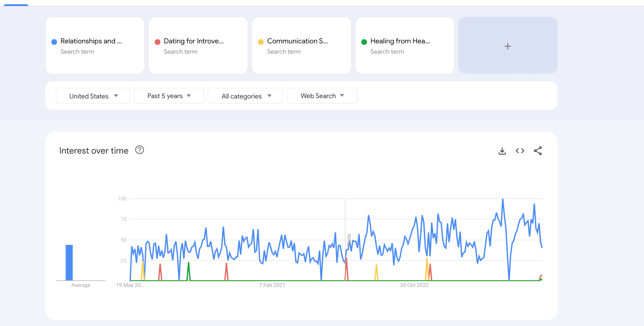Download the Interest over time data as CSV
Screen dimensions: 644x326
pyautogui.click(x=502, y=151)
